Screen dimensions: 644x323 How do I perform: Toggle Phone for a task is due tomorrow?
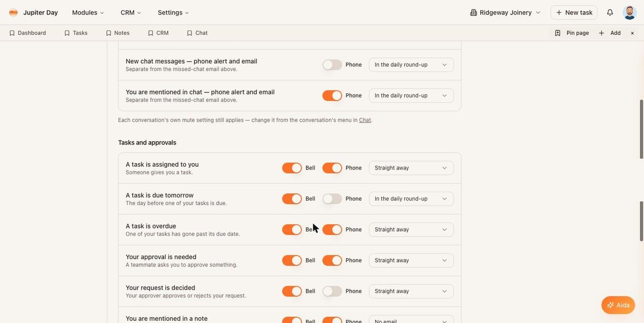(332, 199)
